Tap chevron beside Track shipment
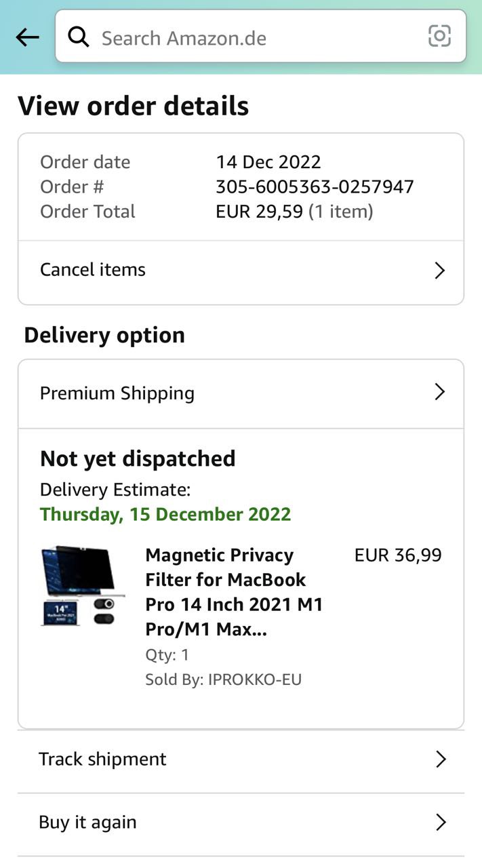The height and width of the screenshot is (868, 482). click(441, 759)
